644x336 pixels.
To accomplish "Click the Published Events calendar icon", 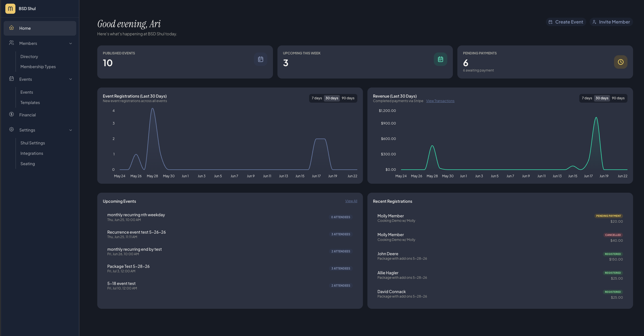I will 261,59.
